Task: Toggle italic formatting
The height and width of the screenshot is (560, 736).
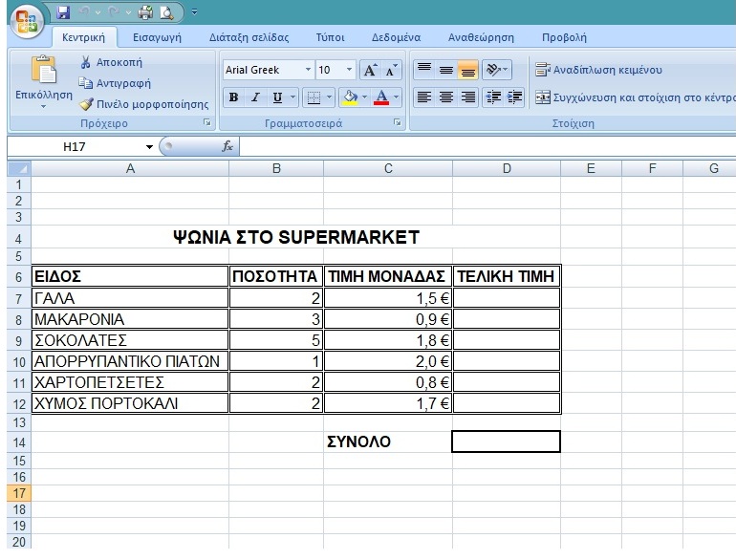Action: coord(255,97)
